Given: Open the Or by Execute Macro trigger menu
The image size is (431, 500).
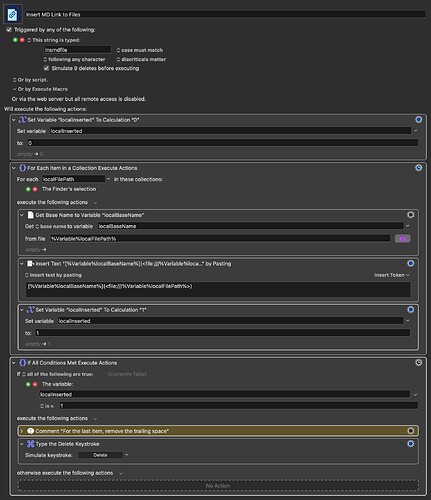Looking at the screenshot, I should coord(40,89).
